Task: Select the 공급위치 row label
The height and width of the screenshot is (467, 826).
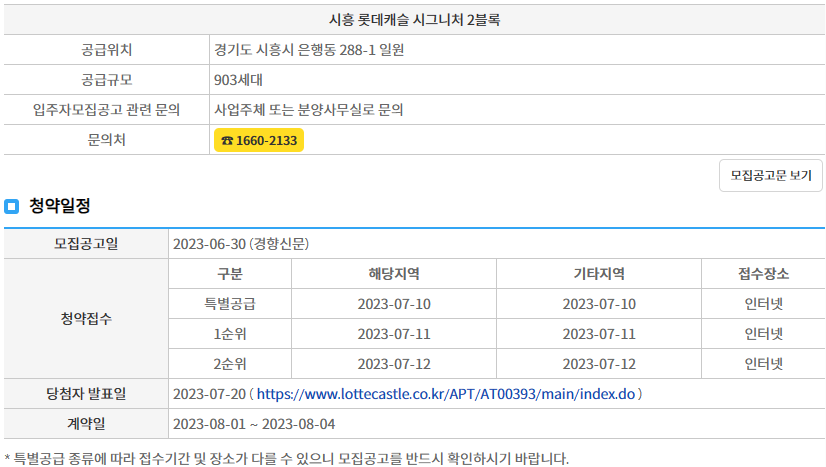Action: click(x=106, y=50)
